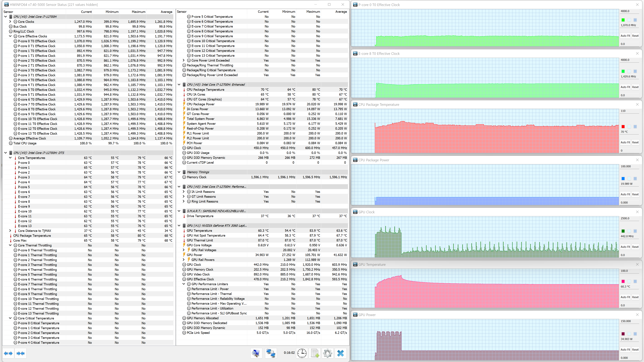Click the reset clock icon
This screenshot has width=644, height=362.
pyautogui.click(x=302, y=353)
